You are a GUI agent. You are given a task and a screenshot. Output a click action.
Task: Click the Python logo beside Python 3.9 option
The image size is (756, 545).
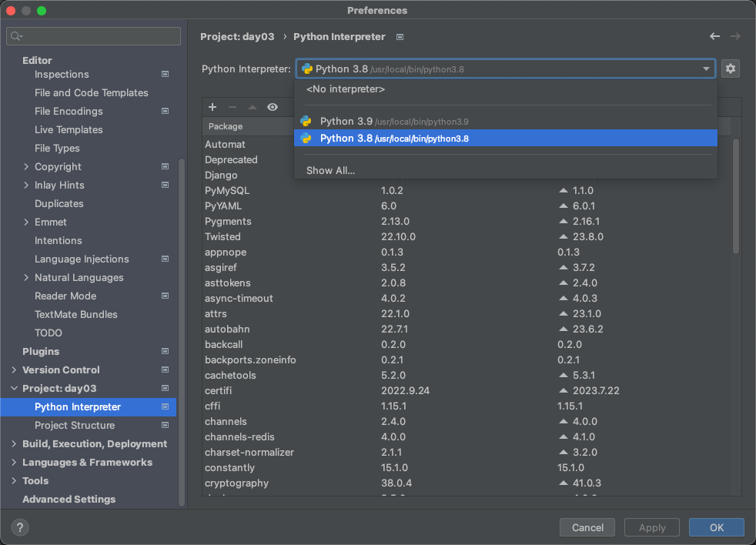[306, 121]
